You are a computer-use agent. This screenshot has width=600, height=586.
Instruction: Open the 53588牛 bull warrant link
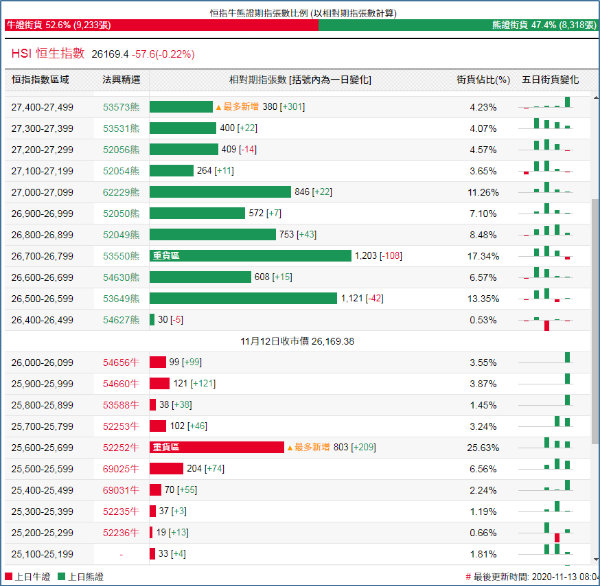(120, 405)
